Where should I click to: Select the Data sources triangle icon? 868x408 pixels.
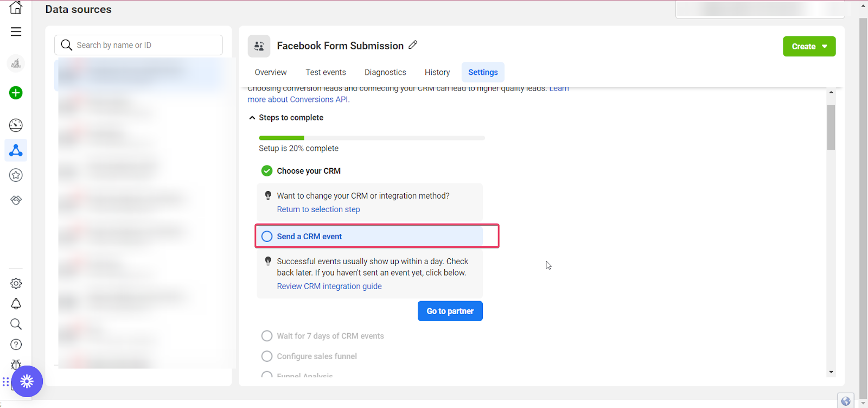(16, 150)
